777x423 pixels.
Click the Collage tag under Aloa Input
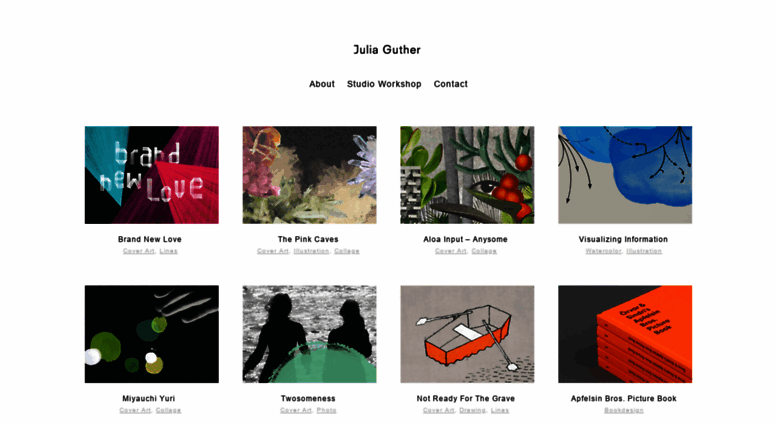(484, 251)
